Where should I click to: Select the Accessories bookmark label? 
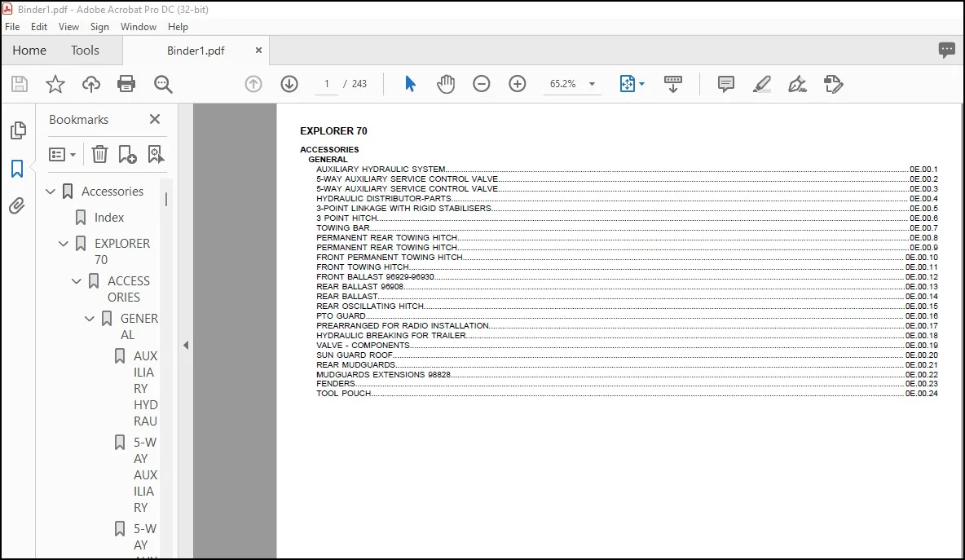click(112, 192)
